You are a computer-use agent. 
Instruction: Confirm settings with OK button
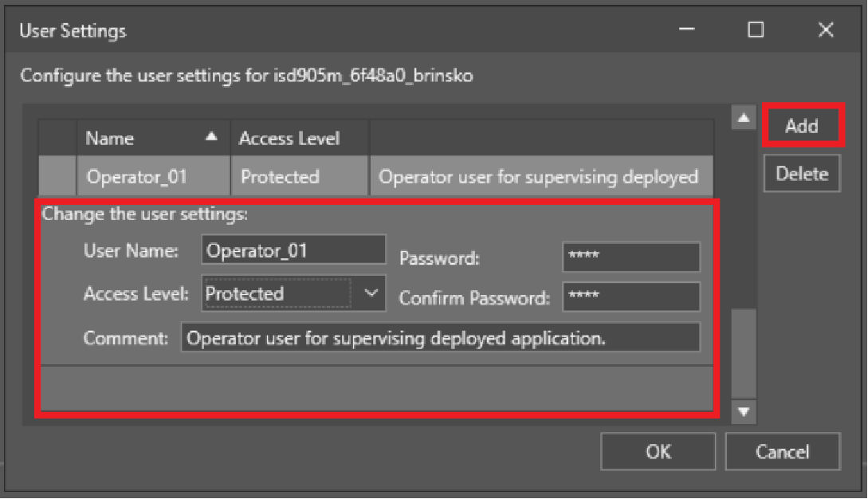tap(658, 452)
